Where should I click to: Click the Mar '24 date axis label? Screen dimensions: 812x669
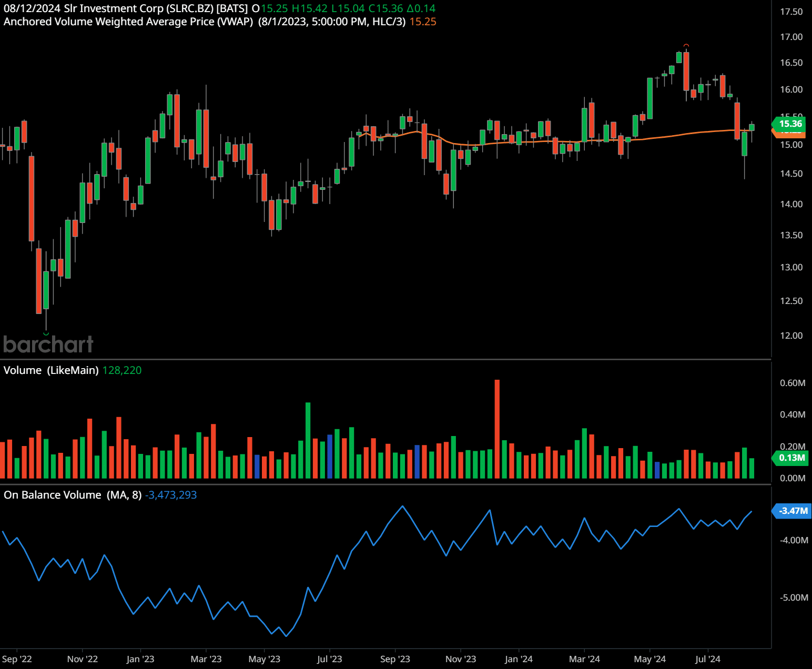point(584,659)
